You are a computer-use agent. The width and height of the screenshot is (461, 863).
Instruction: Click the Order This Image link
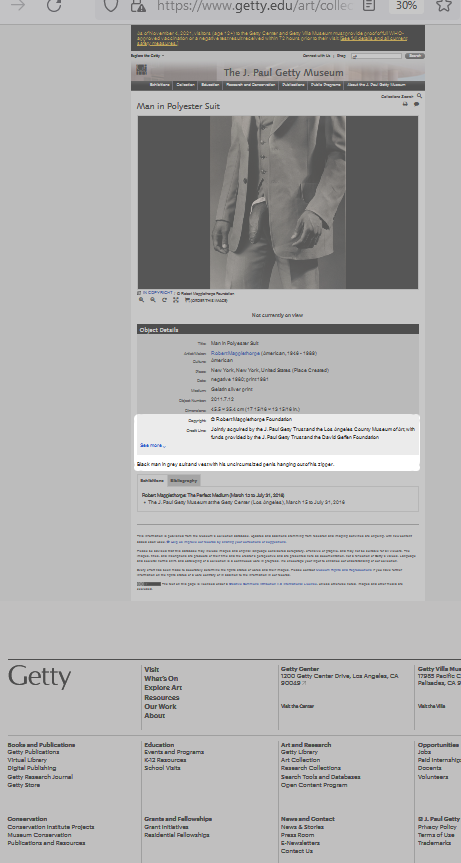[206, 301]
